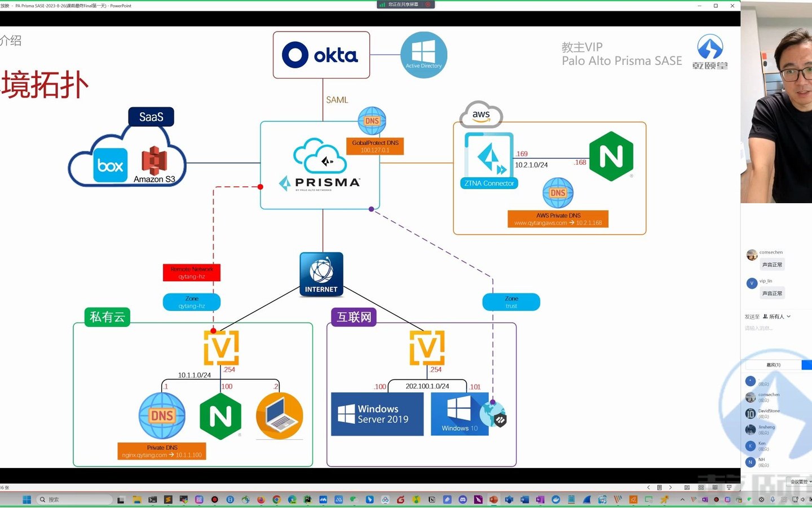Click the GlobalProtect DNS globe icon
812x508 pixels.
(372, 121)
